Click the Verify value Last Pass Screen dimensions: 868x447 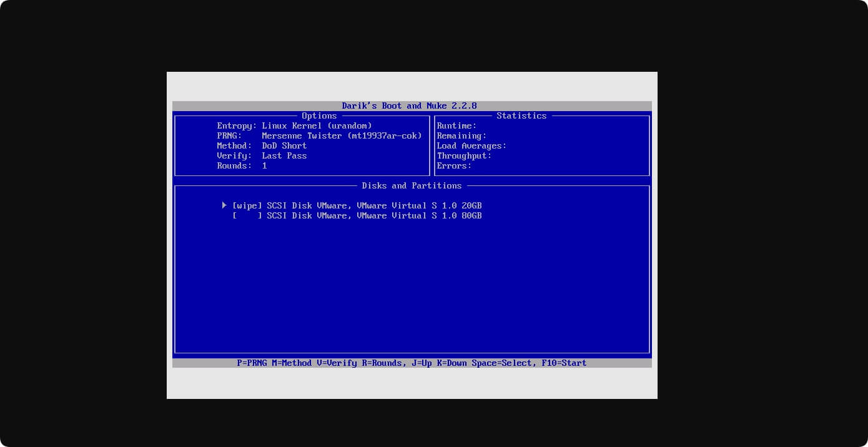pyautogui.click(x=284, y=155)
